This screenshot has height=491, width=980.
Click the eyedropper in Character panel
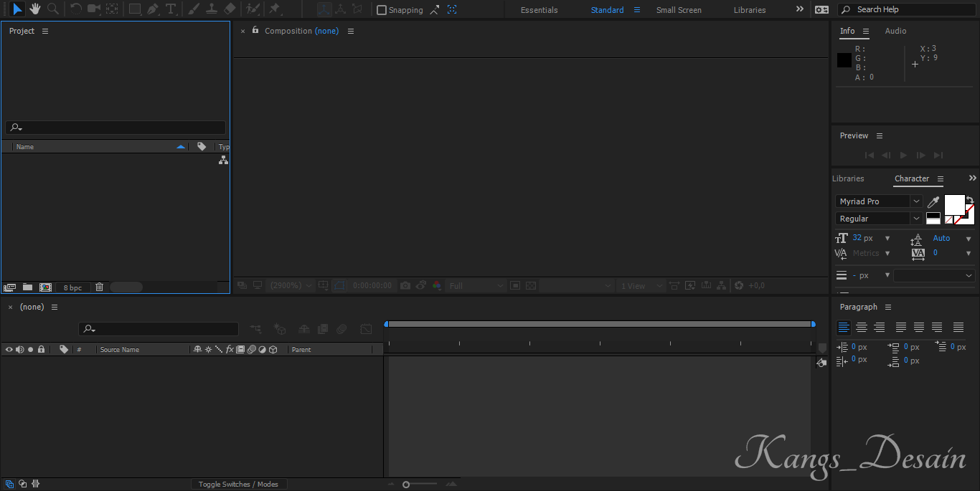click(933, 202)
